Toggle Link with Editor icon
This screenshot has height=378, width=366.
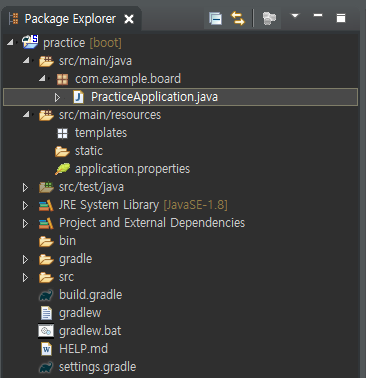pos(238,18)
